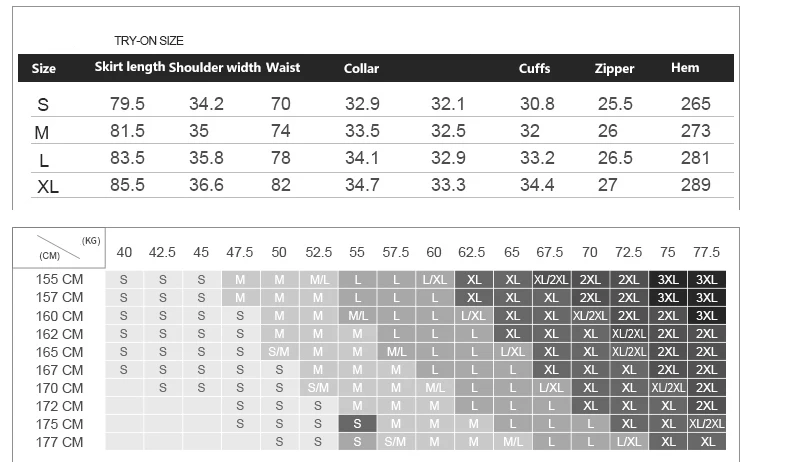
Task: Click the 79.5 skirt length value
Action: point(127,104)
